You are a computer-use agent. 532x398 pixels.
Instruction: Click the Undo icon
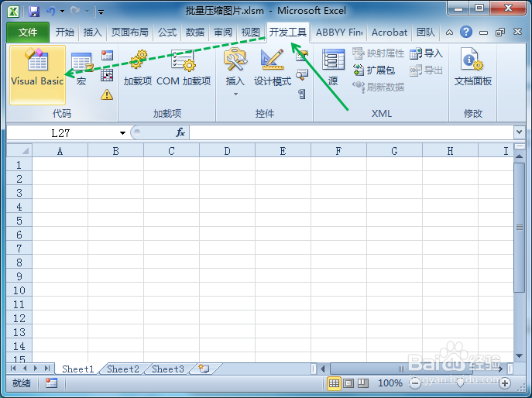coord(50,12)
